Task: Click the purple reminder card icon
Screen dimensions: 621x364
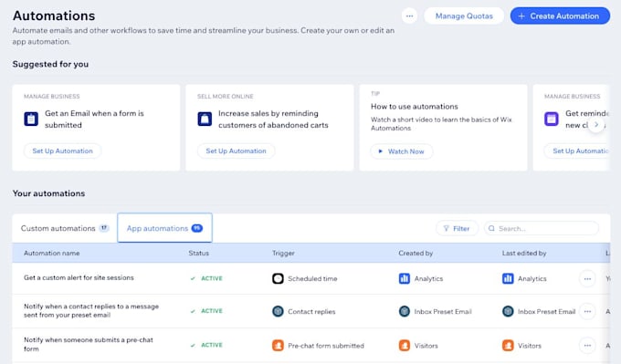Action: point(552,119)
